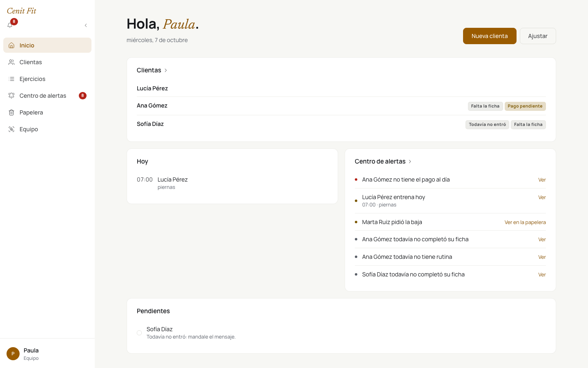This screenshot has width=588, height=368.
Task: Click Ver en la papelera link
Action: coord(525,222)
